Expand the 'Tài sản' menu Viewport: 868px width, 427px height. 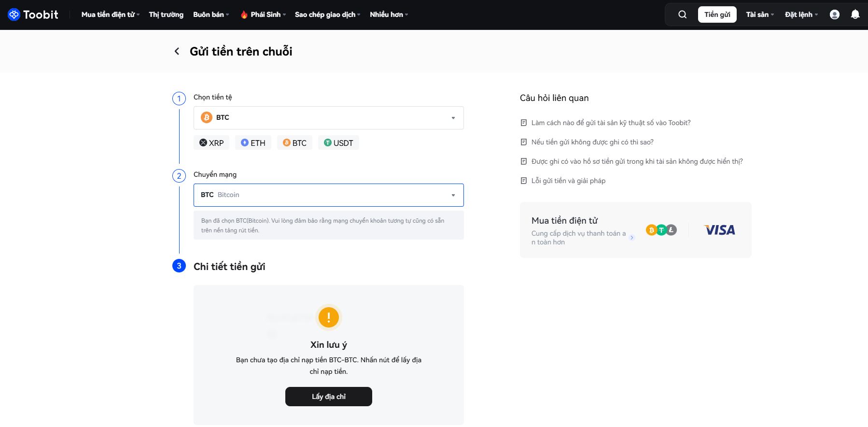[x=760, y=14]
